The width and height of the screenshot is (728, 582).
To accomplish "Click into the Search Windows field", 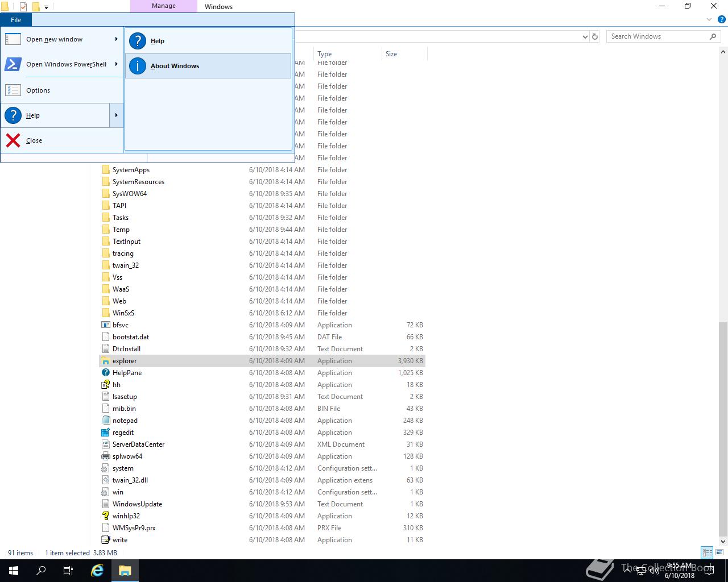I will click(663, 36).
